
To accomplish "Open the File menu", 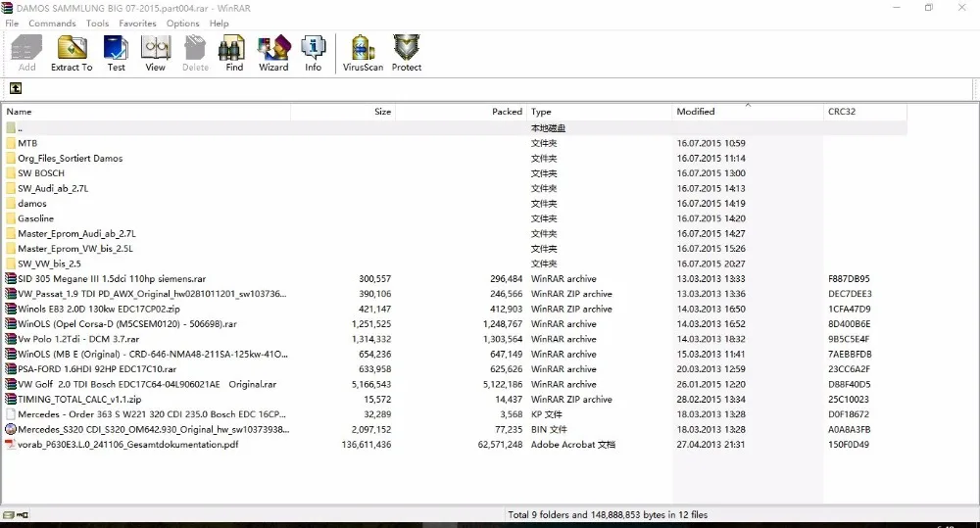I will pos(12,24).
